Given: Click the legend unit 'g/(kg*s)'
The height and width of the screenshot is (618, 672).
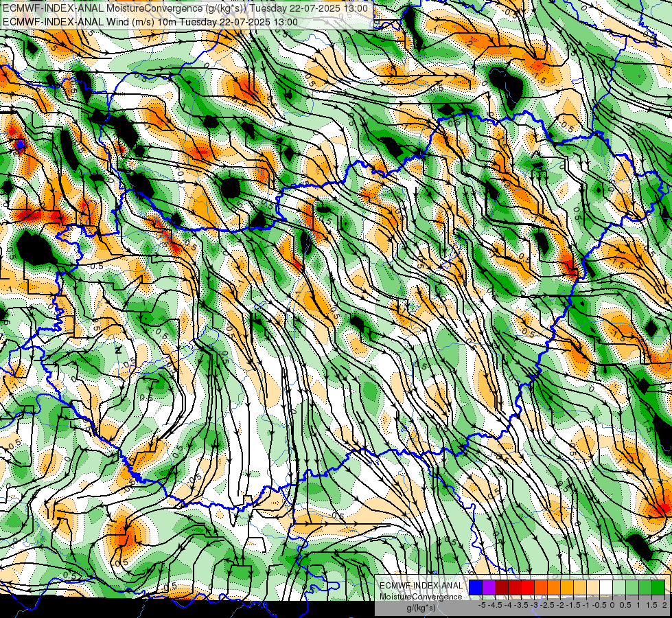Looking at the screenshot, I should 421,608.
